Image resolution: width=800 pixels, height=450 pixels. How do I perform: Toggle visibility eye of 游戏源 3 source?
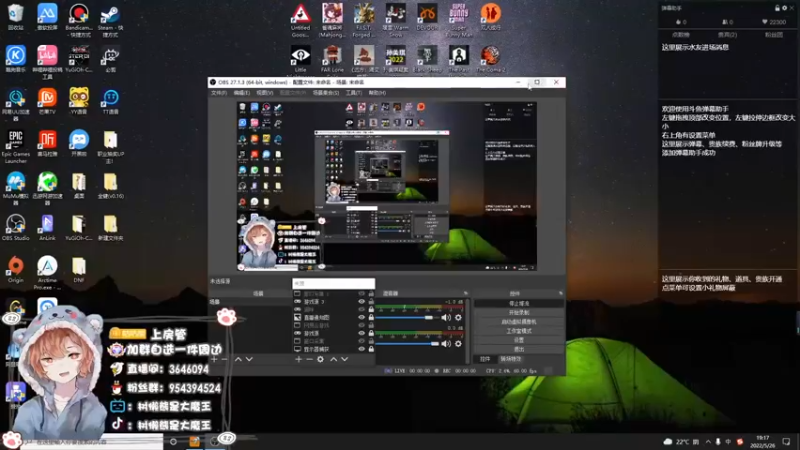(x=362, y=302)
